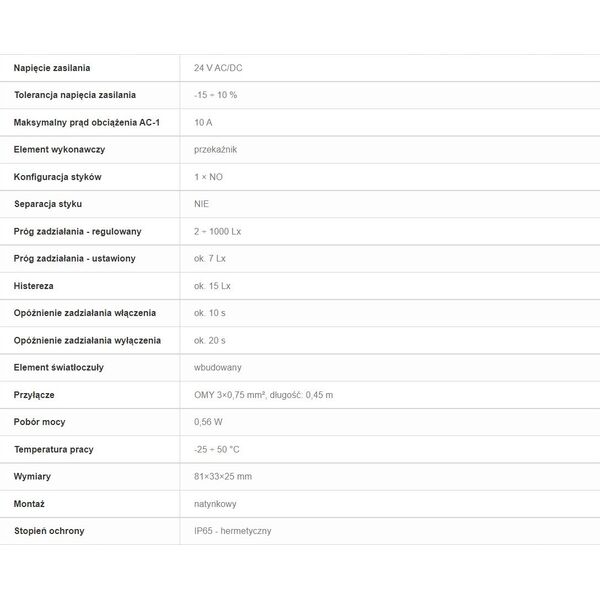The height and width of the screenshot is (600, 600).
Task: Click the 'Napięcie zasilania' row label
Action: click(x=52, y=68)
